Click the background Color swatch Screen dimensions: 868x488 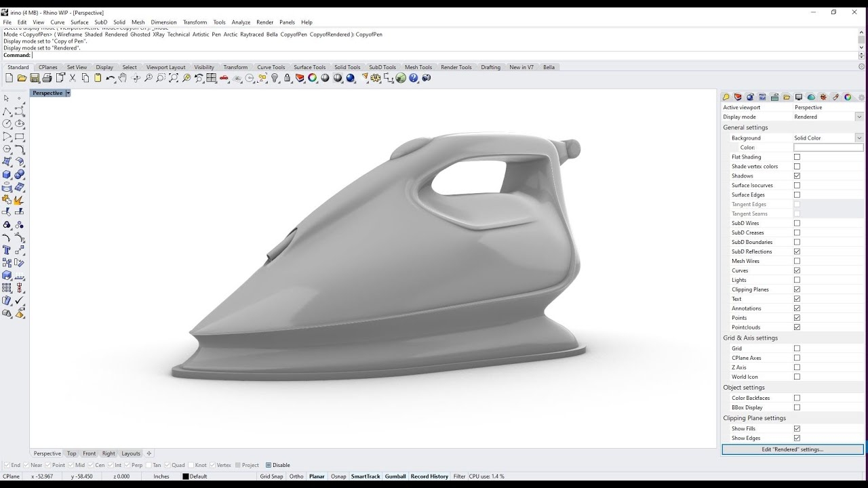pos(828,147)
